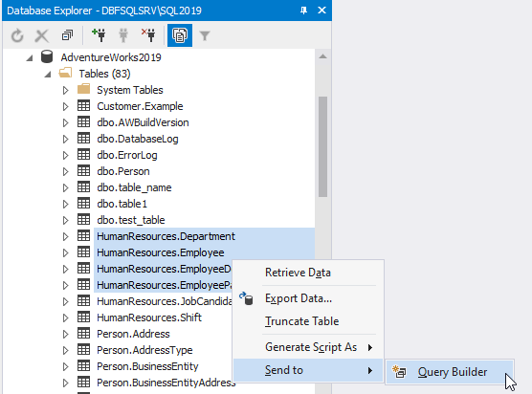The image size is (532, 394).
Task: Select the HumanResources.Shift table name
Action: [149, 317]
